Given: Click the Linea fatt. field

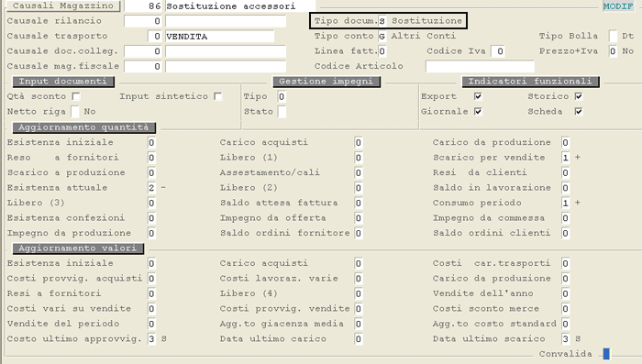Looking at the screenshot, I should click(382, 51).
